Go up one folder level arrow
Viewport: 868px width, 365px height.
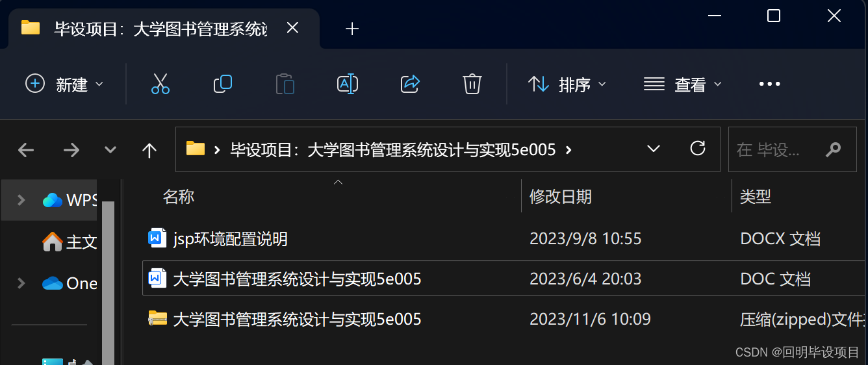click(149, 151)
